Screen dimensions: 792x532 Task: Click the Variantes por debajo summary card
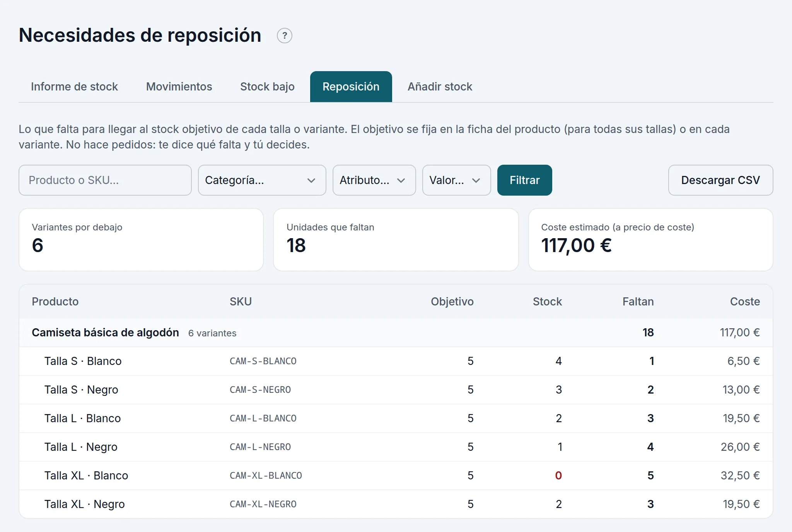pyautogui.click(x=141, y=240)
